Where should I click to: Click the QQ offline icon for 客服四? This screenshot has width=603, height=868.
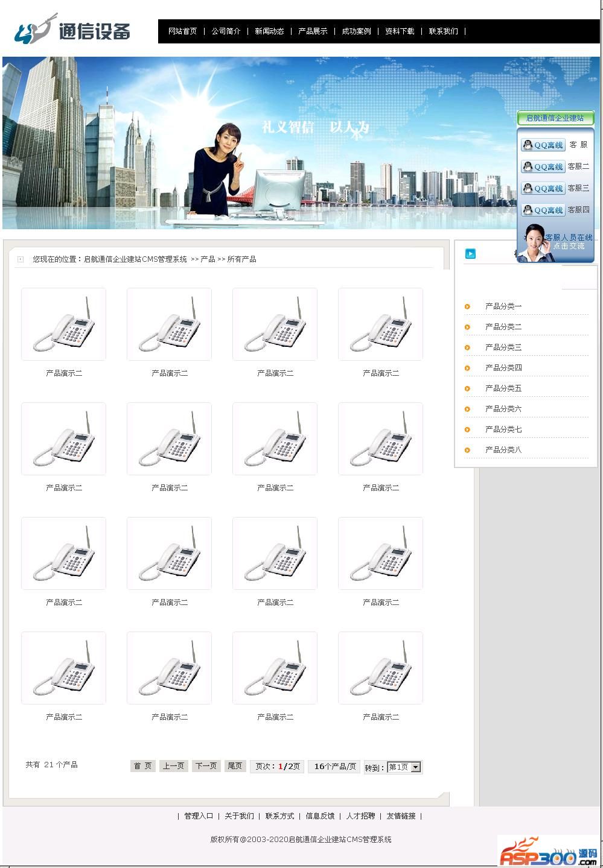point(543,210)
